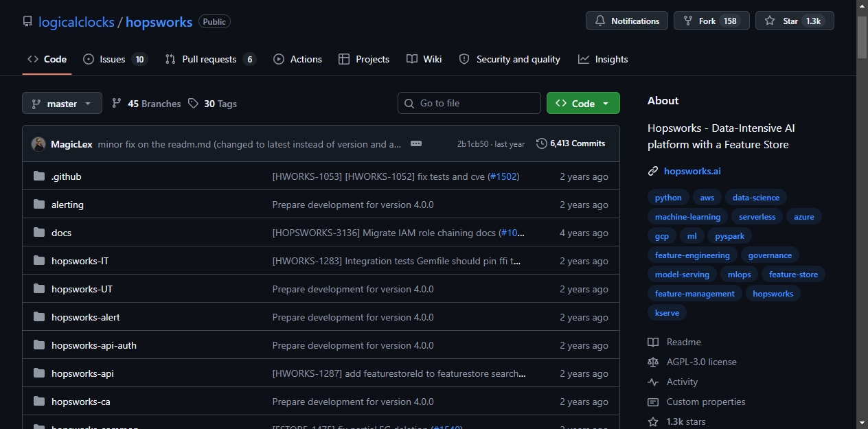Star the hopsworks repository
The height and width of the screenshot is (429, 868).
(795, 21)
